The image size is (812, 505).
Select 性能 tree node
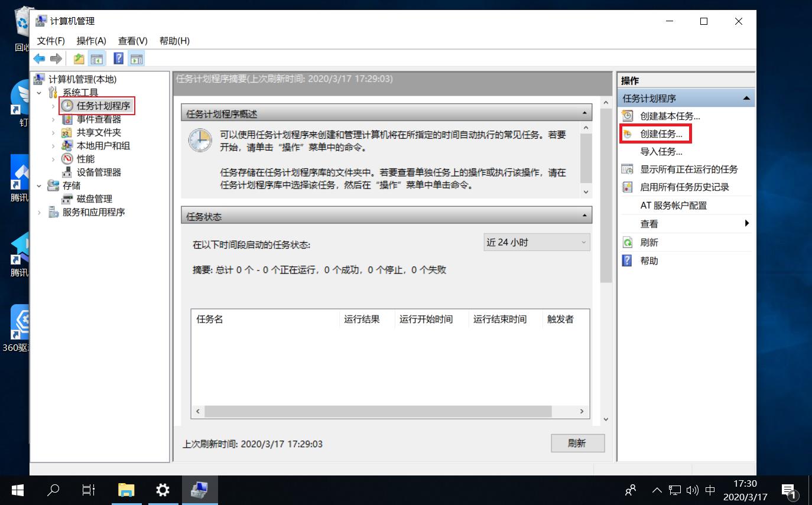pyautogui.click(x=86, y=159)
